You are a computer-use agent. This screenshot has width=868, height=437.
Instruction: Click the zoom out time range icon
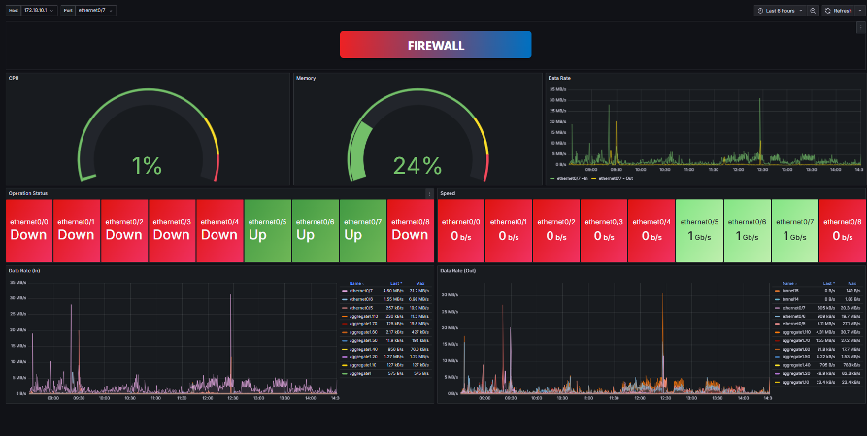(813, 10)
